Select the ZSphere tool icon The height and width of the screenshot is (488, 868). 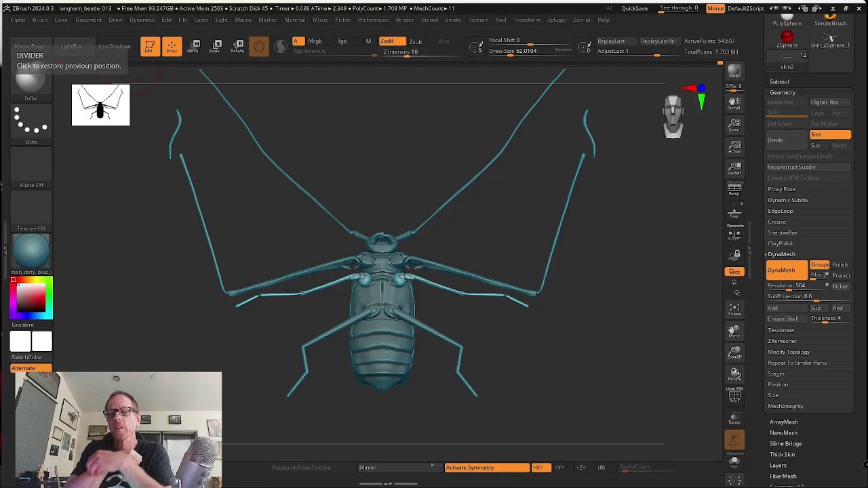[787, 39]
